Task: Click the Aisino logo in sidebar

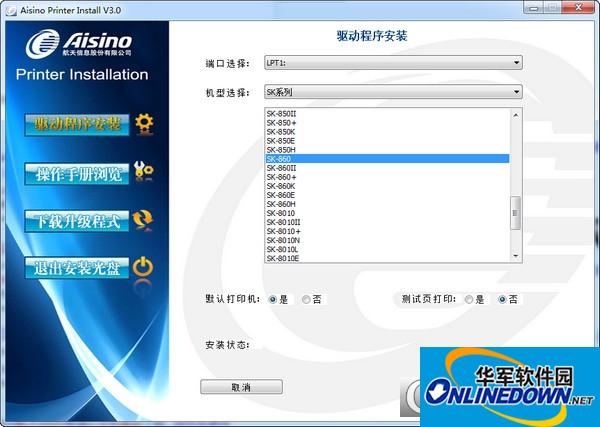Action: click(x=80, y=44)
